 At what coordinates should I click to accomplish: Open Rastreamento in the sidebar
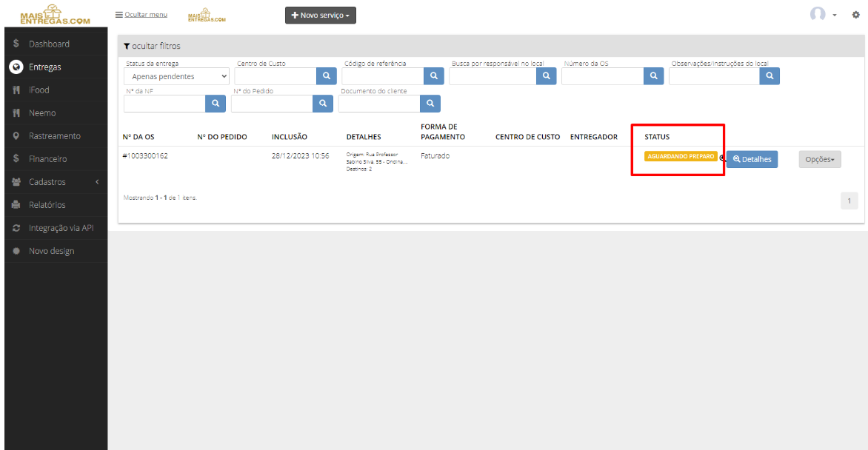pyautogui.click(x=56, y=135)
